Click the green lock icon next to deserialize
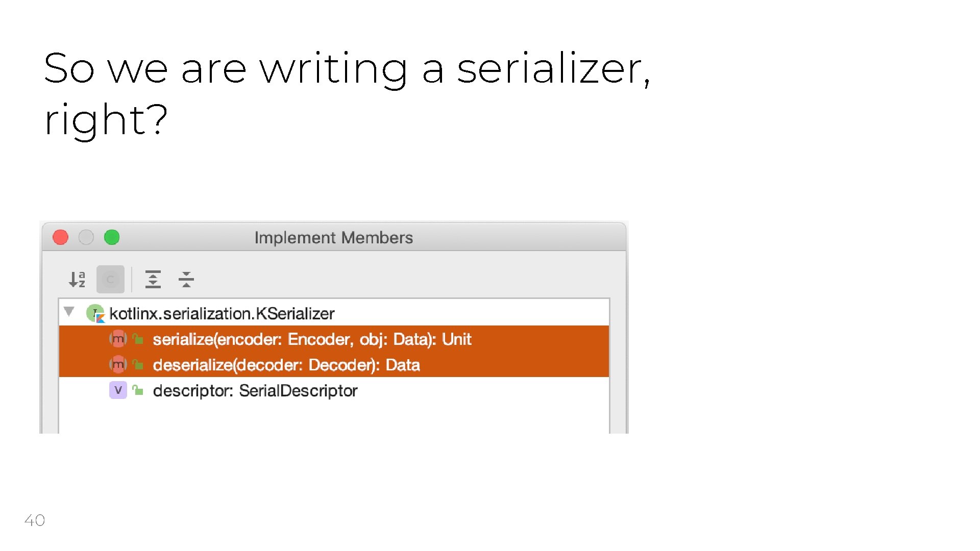980x551 pixels. point(138,364)
